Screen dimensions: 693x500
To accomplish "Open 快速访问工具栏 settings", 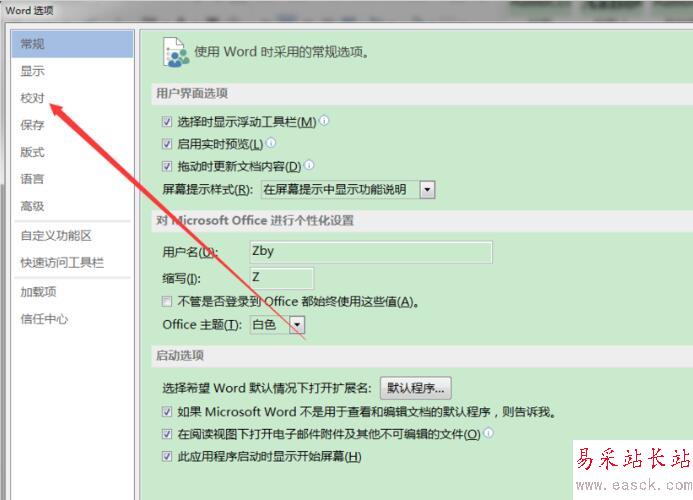I will (x=62, y=263).
